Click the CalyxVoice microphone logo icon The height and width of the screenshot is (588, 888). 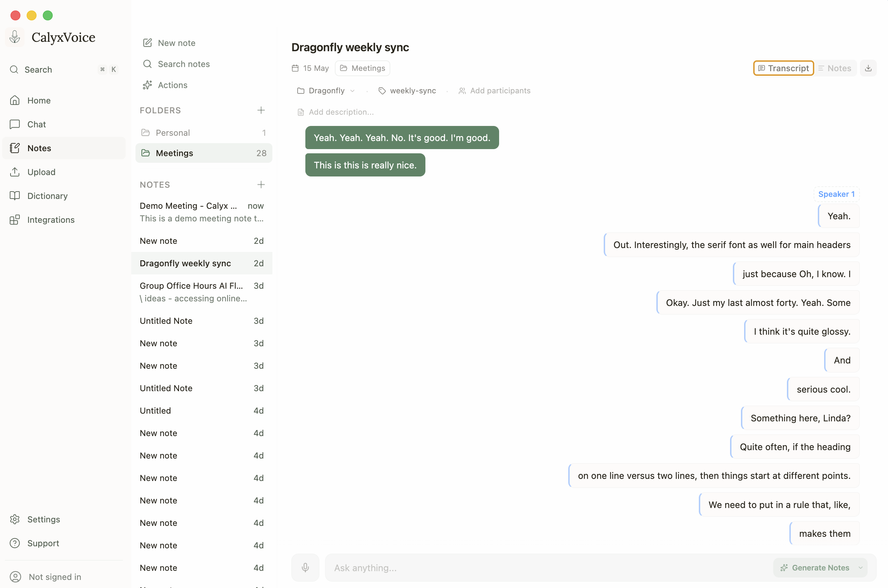pyautogui.click(x=15, y=37)
